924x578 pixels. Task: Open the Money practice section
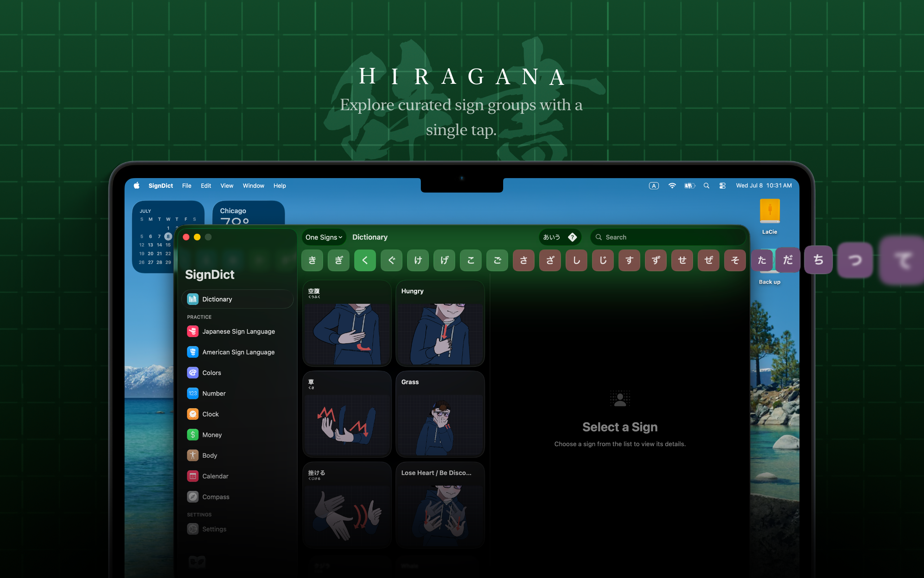(x=237, y=435)
